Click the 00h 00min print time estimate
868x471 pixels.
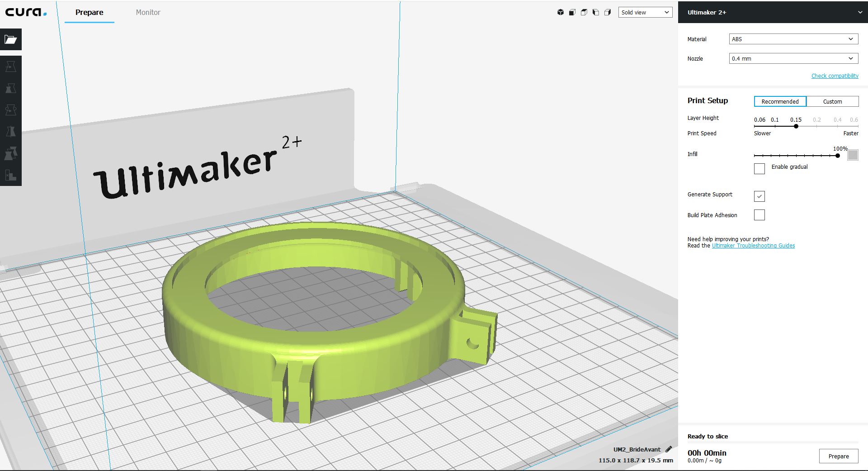pos(707,453)
